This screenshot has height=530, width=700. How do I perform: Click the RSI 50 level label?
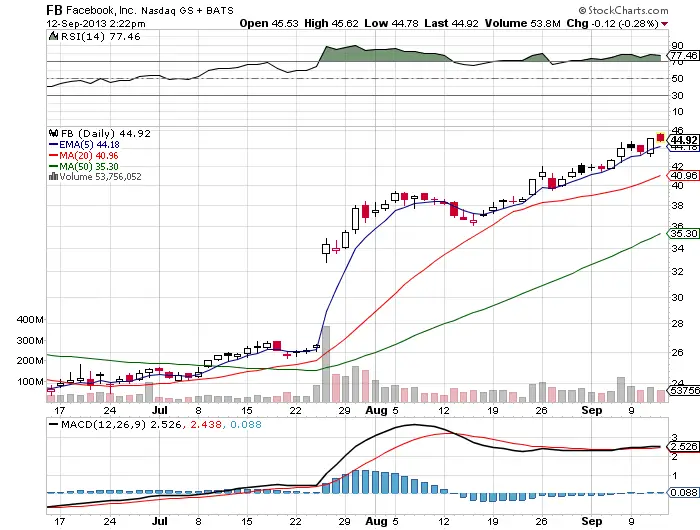tap(677, 79)
